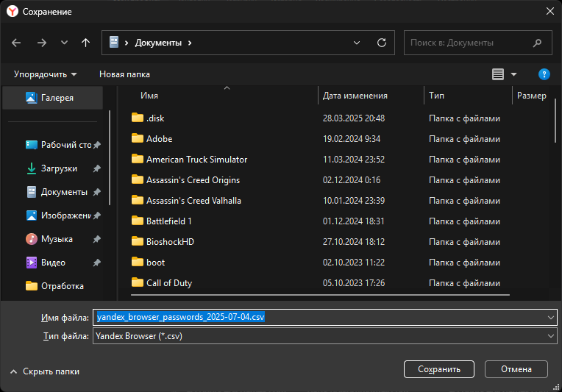Click the sidebar vertical scrollbar
562x392 pixels.
(x=110, y=157)
